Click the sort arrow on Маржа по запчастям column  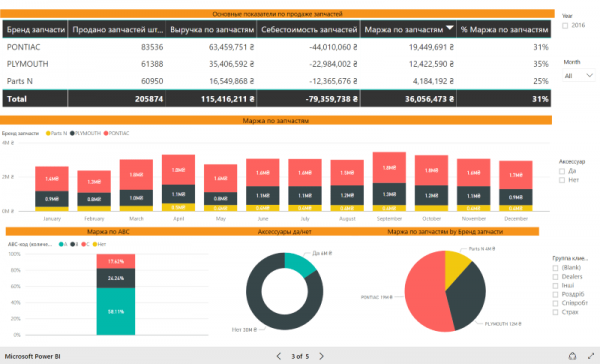click(x=450, y=28)
